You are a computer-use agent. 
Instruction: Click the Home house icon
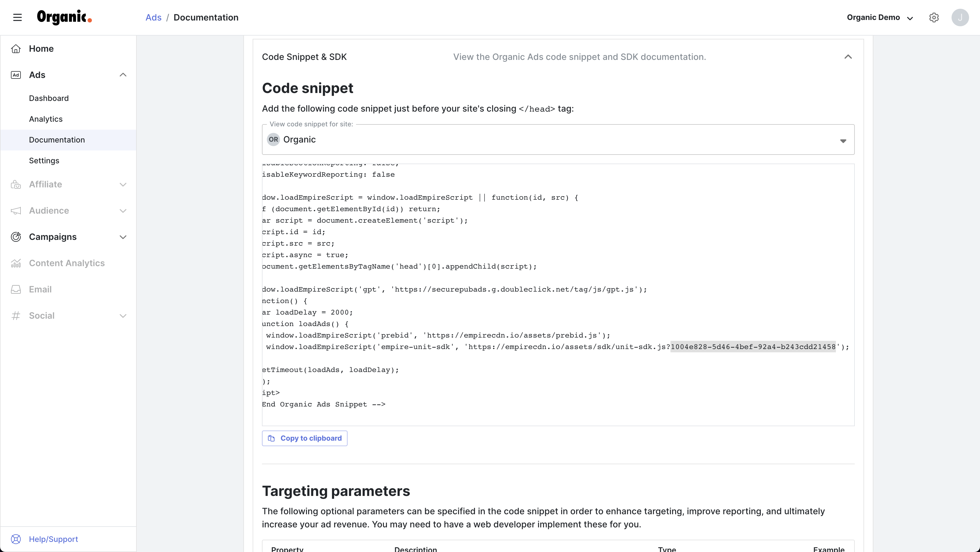(16, 49)
